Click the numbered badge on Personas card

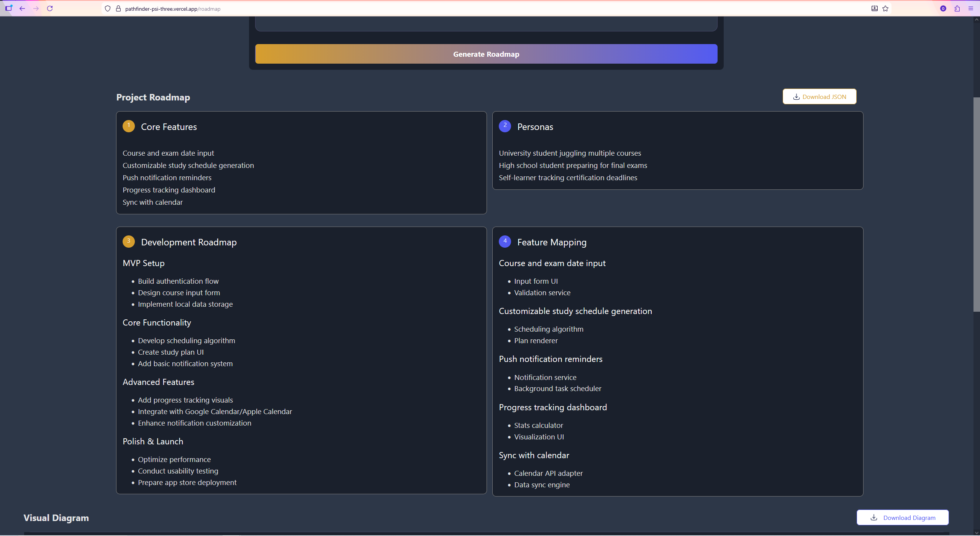pyautogui.click(x=505, y=125)
